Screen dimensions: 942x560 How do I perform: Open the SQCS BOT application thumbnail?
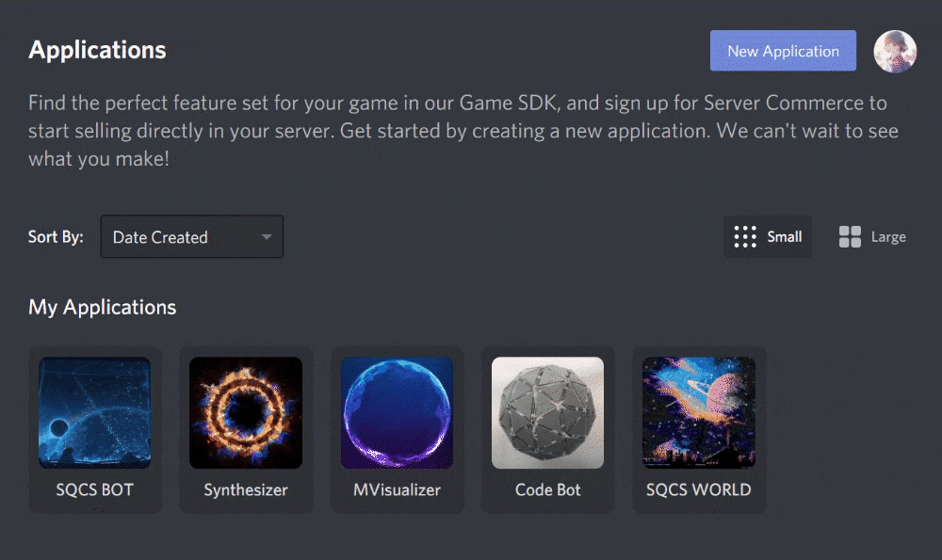[95, 413]
